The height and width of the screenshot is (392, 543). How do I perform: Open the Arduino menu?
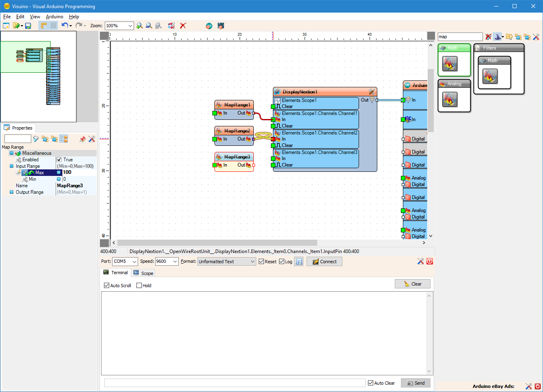click(54, 17)
